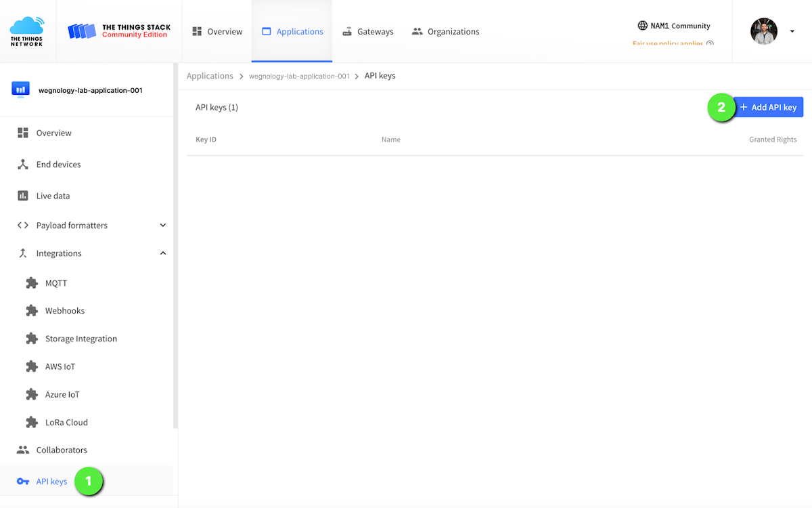Click the Webhooks puzzle piece icon
The height and width of the screenshot is (508, 812).
(32, 311)
